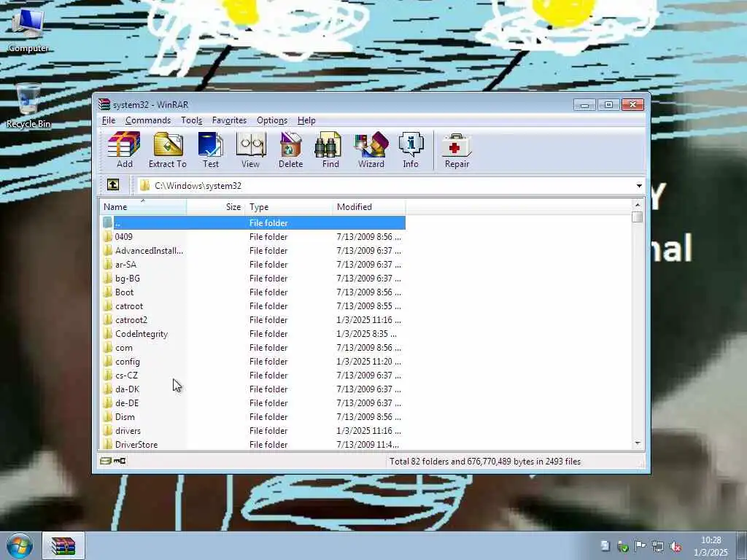This screenshot has width=747, height=560.
Task: Click the Show desktop strip beside the clock
Action: click(x=742, y=545)
